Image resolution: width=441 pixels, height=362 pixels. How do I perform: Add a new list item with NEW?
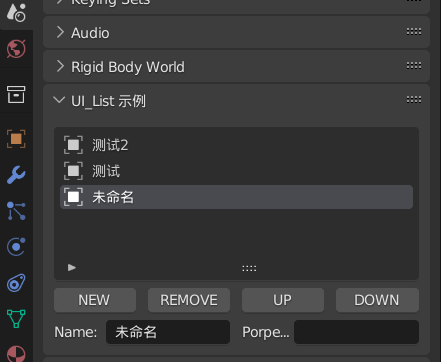(x=95, y=300)
